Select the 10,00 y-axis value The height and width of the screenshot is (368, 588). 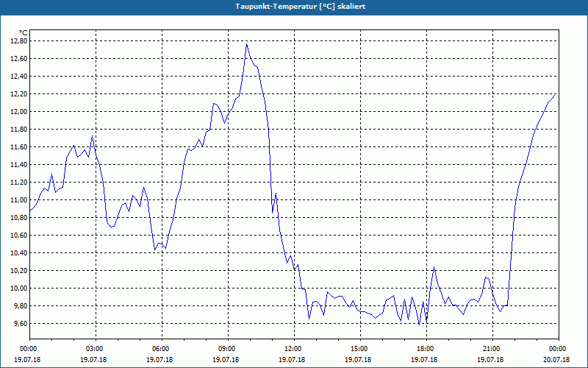click(19, 288)
